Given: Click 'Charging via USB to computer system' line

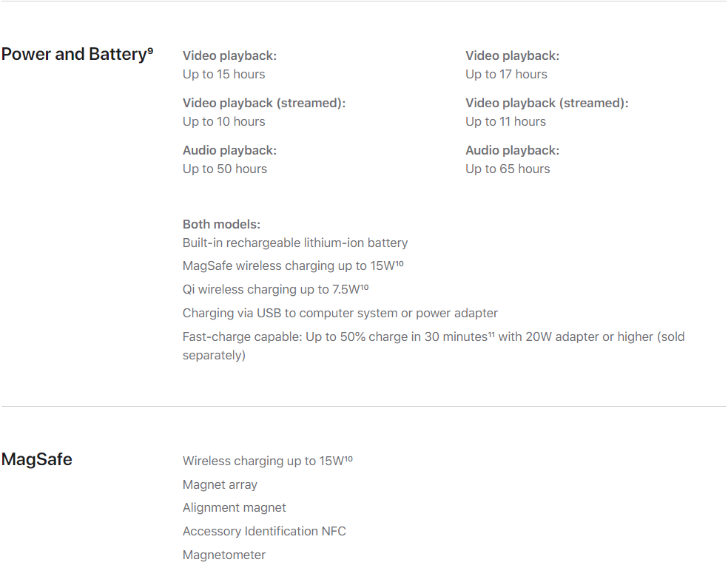Looking at the screenshot, I should 340,314.
